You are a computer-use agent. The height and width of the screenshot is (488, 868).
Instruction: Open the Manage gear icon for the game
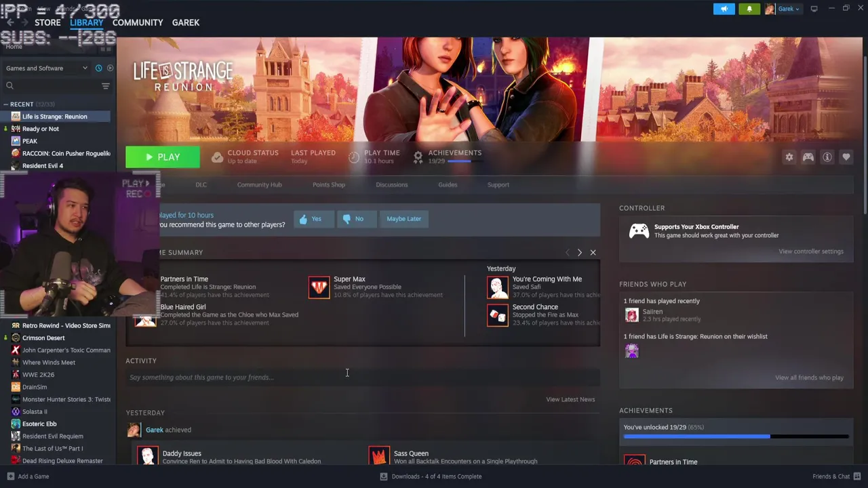click(789, 157)
